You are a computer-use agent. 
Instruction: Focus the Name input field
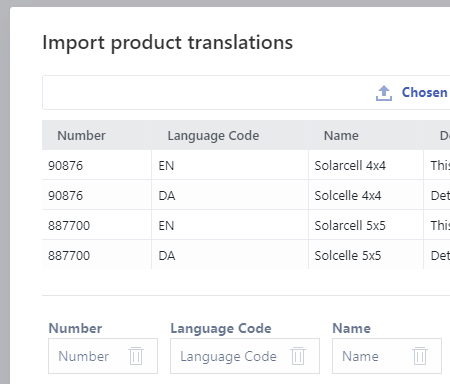click(387, 356)
